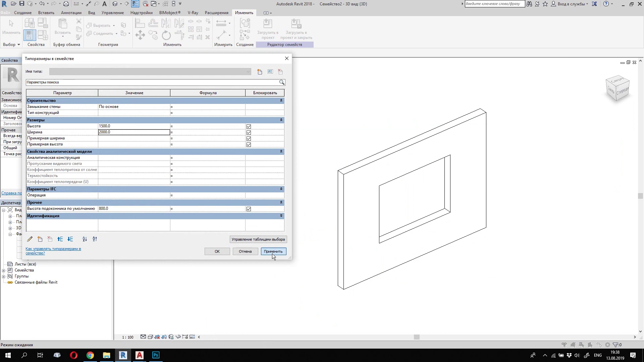644x362 pixels.
Task: Toggle lock for Высота подоконника по умолчанию
Action: click(249, 209)
